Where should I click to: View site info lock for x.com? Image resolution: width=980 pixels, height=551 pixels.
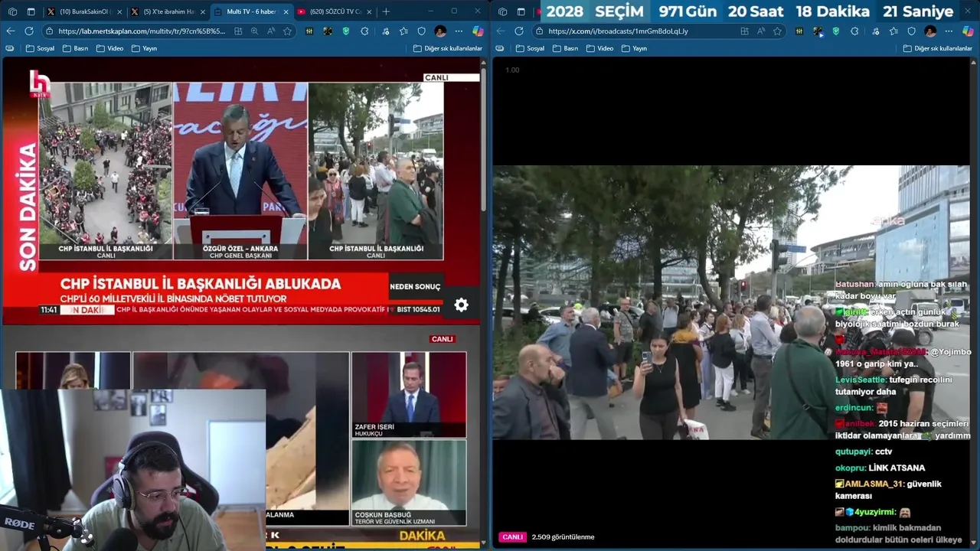click(539, 31)
